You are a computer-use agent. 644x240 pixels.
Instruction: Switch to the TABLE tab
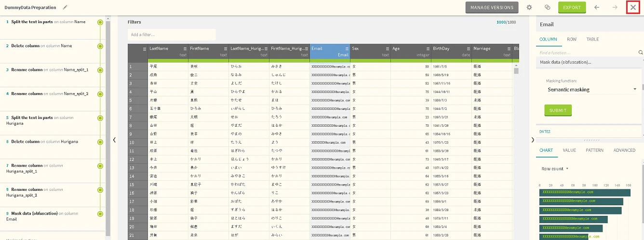coord(592,40)
